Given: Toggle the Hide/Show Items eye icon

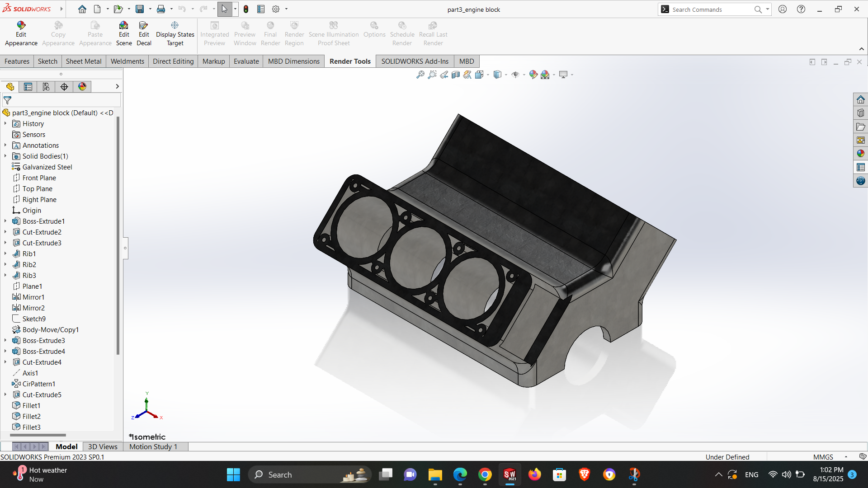Looking at the screenshot, I should (515, 75).
